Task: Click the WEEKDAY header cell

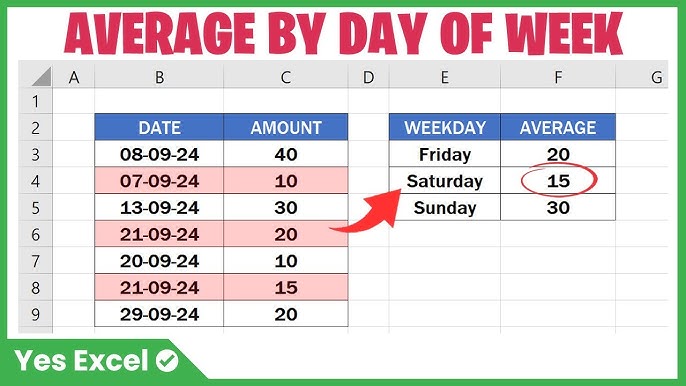Action: [445, 127]
